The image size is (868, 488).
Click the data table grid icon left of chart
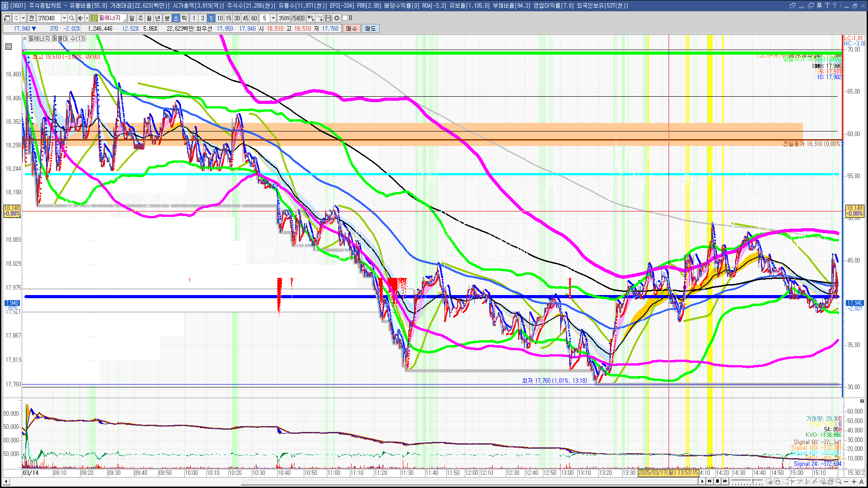9,47
